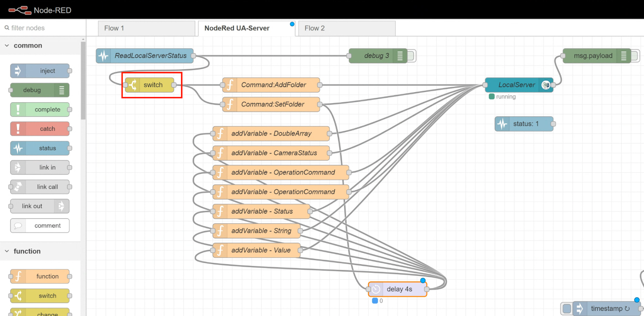Viewport: 644px width, 316px height.
Task: Click the LocalServer running status text
Action: [506, 97]
